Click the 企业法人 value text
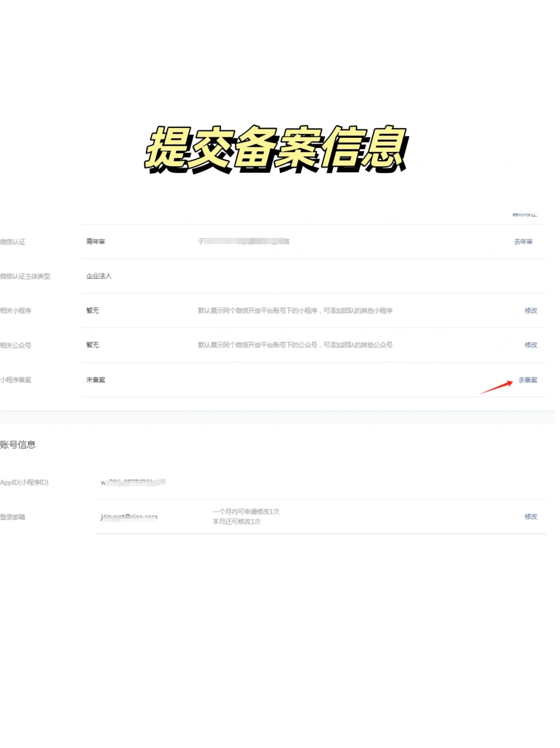This screenshot has height=748, width=560. tap(98, 276)
